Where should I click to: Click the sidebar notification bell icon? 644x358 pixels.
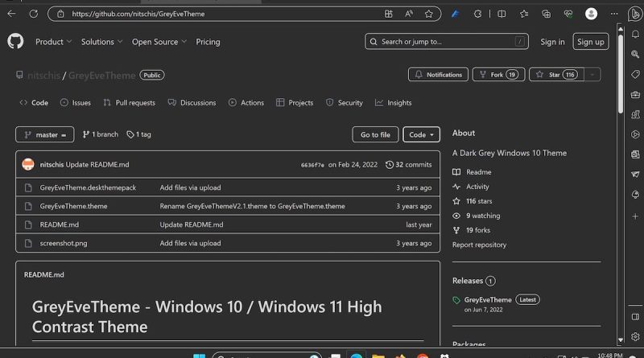coord(635,35)
